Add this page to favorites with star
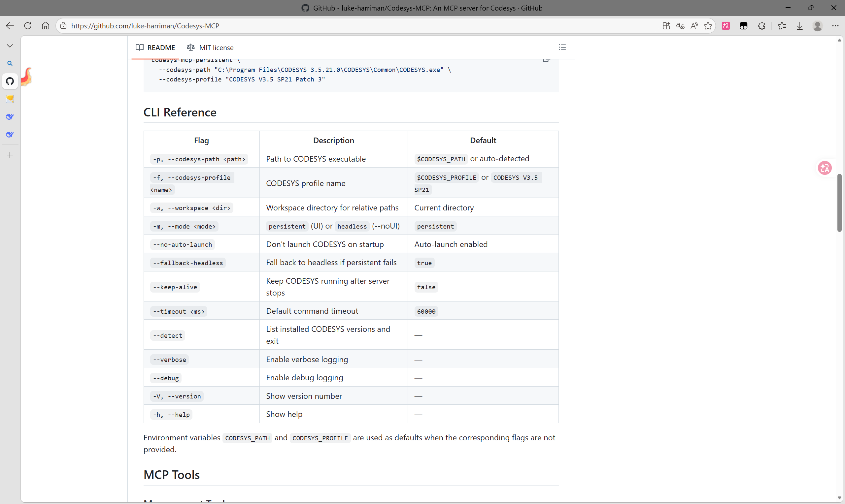The width and height of the screenshot is (845, 504). pyautogui.click(x=708, y=26)
